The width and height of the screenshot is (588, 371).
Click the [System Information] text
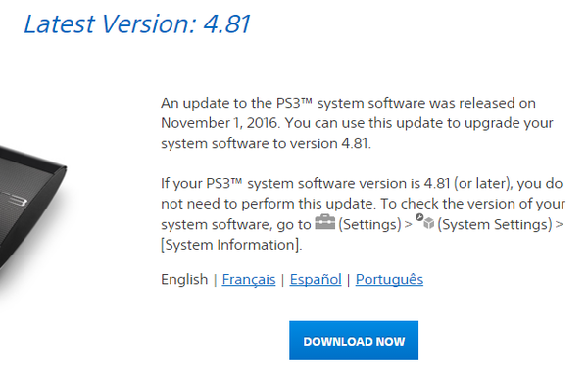click(231, 245)
